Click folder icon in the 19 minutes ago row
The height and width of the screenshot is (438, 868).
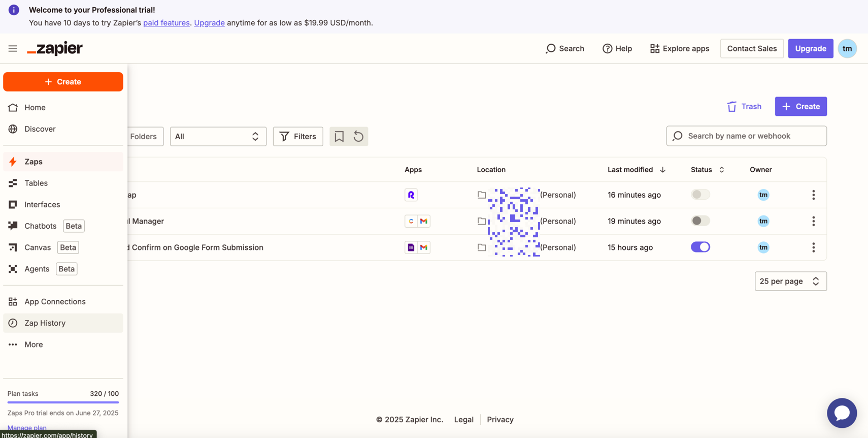click(x=482, y=221)
